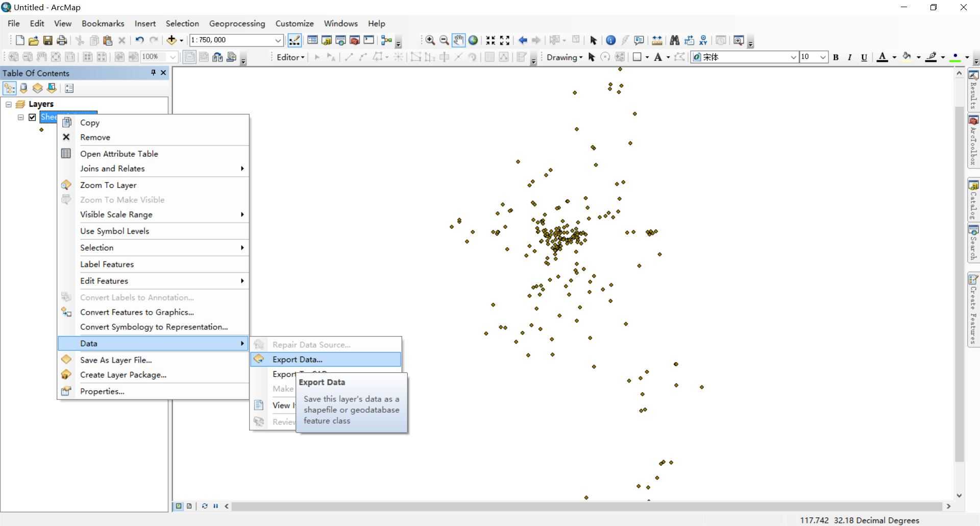The height and width of the screenshot is (526, 980).
Task: Collapse the Layers tree node
Action: point(8,104)
